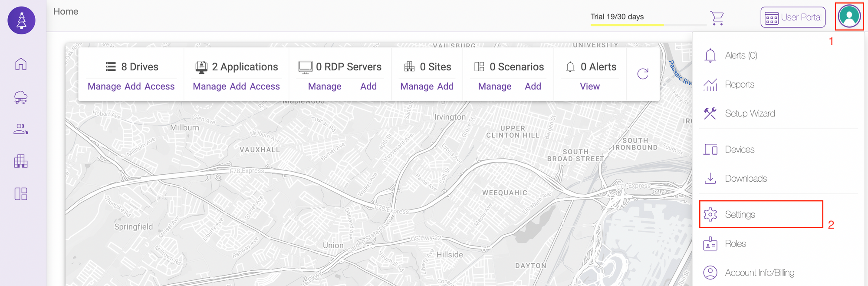This screenshot has height=286, width=868.
Task: Click the 2 Applications count label
Action: pyautogui.click(x=245, y=67)
